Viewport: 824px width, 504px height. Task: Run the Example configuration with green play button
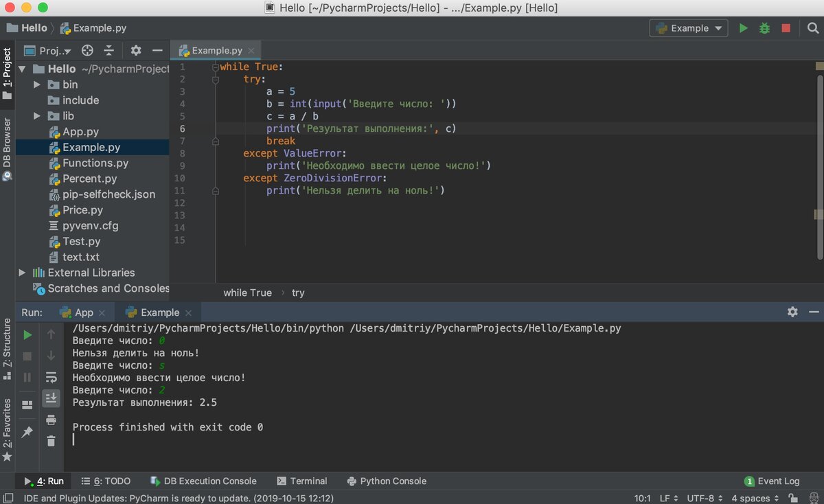pyautogui.click(x=743, y=28)
